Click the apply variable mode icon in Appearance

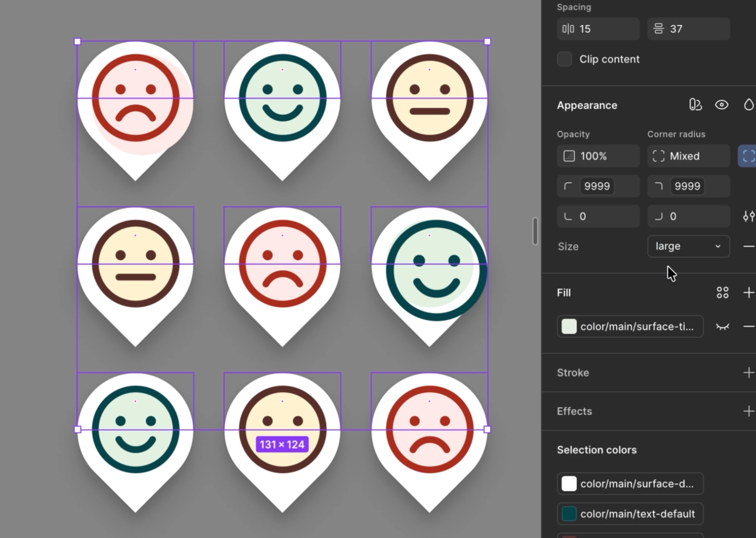click(x=695, y=105)
